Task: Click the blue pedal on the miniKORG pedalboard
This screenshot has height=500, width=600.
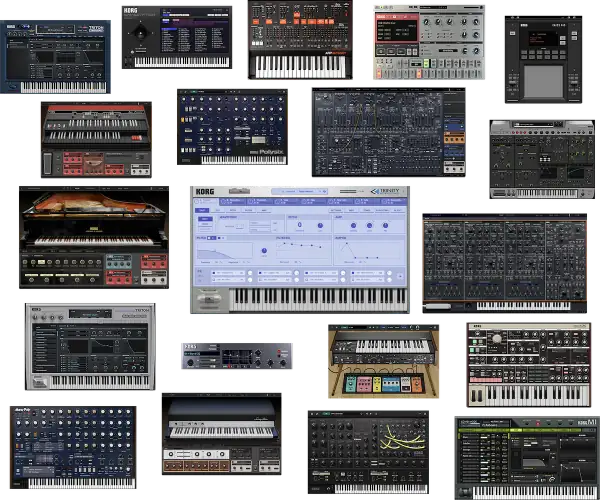Action: click(x=391, y=384)
